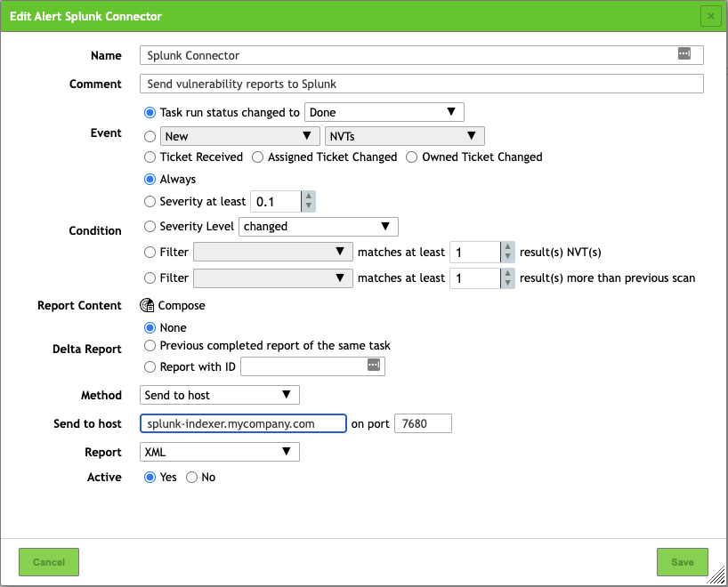The image size is (728, 587).
Task: Click the Severity at least 0.1 field
Action: [x=276, y=201]
